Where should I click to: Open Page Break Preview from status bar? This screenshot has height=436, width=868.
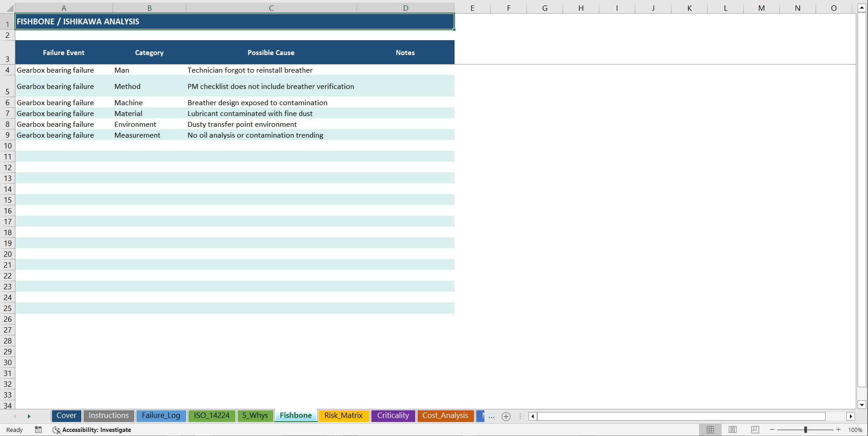[x=755, y=430]
